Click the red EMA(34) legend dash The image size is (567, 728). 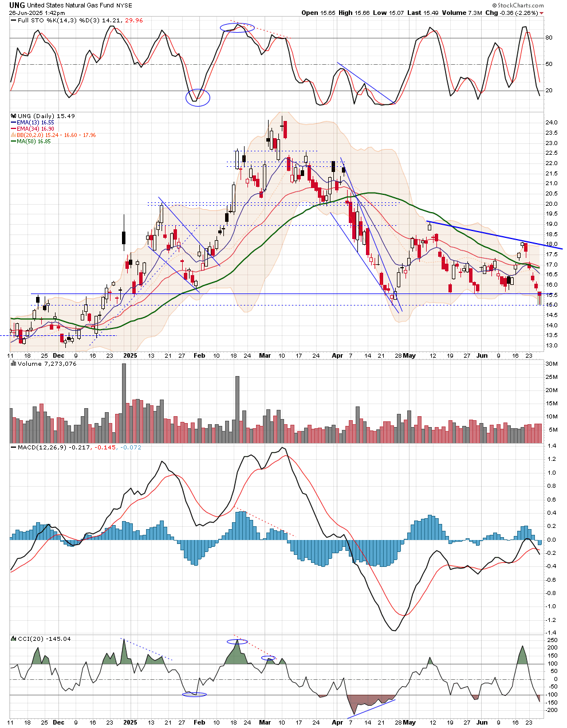[14, 129]
